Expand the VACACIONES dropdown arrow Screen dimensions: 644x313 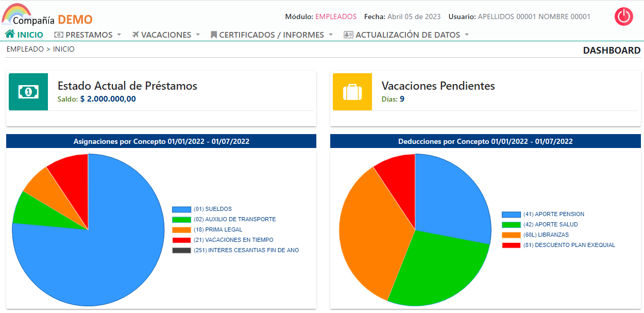[x=197, y=35]
